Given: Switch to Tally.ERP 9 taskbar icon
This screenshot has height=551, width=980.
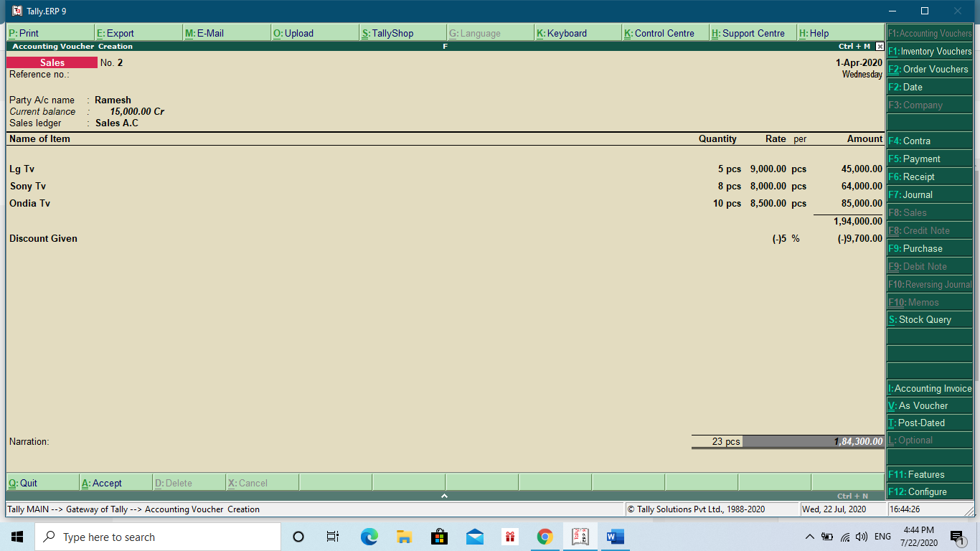Looking at the screenshot, I should (580, 537).
